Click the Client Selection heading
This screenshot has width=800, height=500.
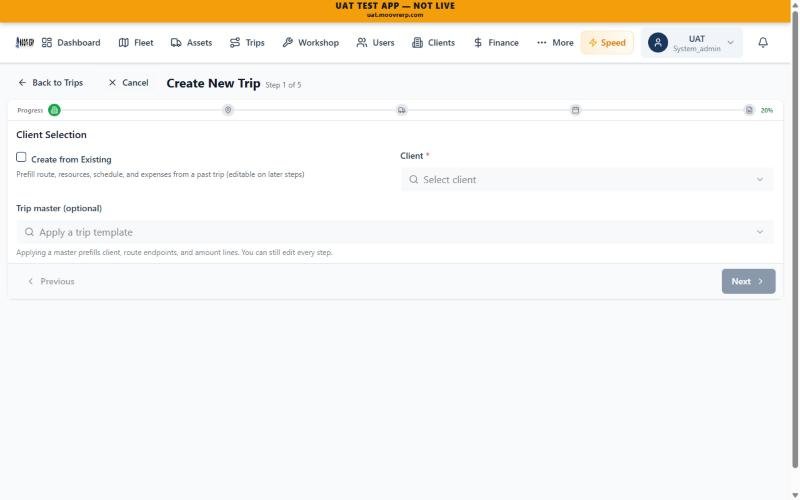[52, 135]
